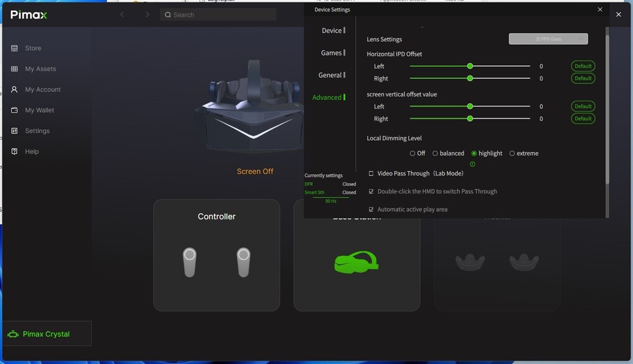Click the navigate back arrow
Screen dimensions: 633x364
coord(122,15)
